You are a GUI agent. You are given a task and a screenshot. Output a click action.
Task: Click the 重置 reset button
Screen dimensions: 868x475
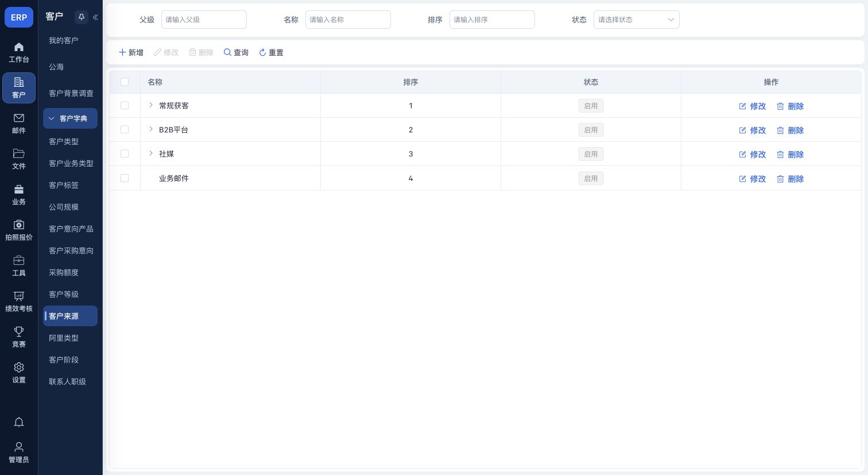(271, 52)
